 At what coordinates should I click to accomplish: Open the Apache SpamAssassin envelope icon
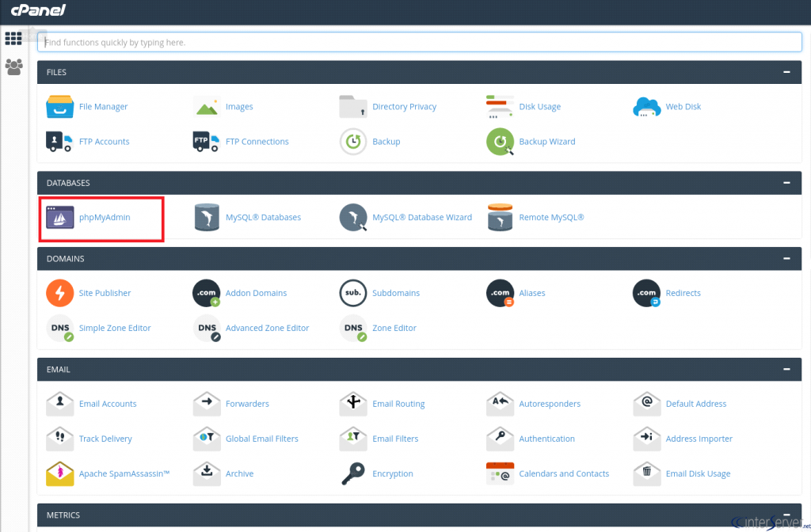pyautogui.click(x=60, y=473)
